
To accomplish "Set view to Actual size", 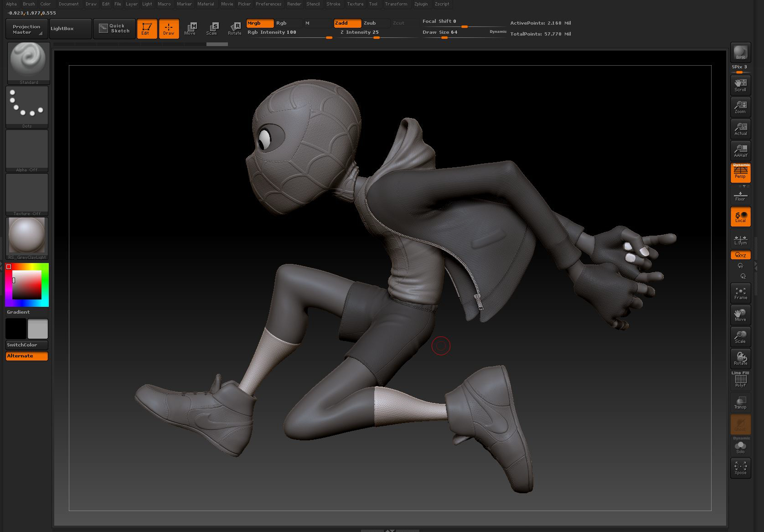I will pos(740,129).
